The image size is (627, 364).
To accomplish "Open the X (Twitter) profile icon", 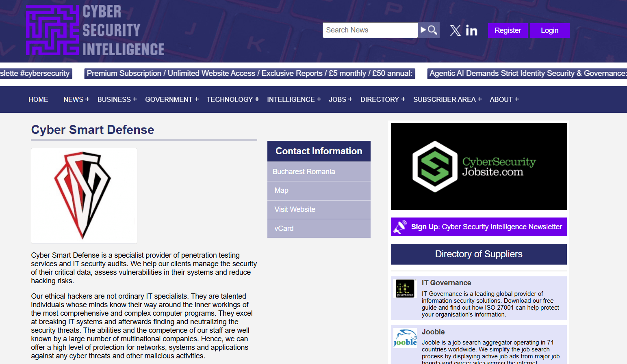I will click(x=456, y=30).
